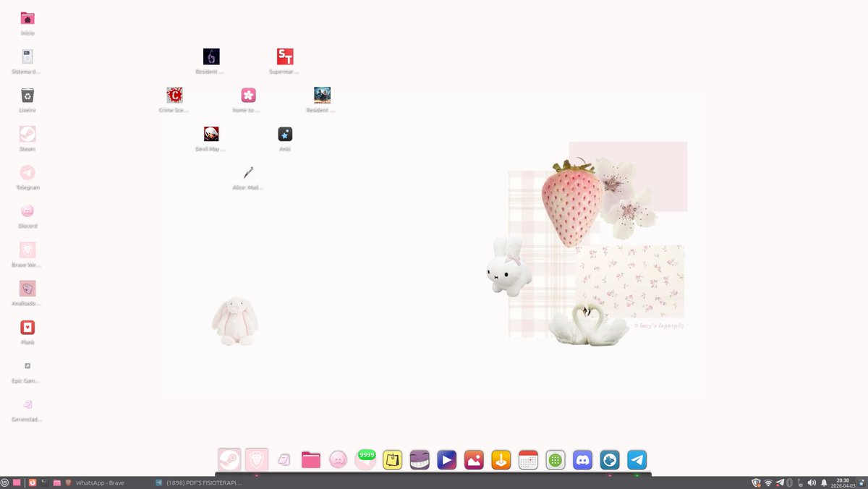Click the pink show-desktop launcher on the panel
868x489 pixels.
(x=17, y=482)
